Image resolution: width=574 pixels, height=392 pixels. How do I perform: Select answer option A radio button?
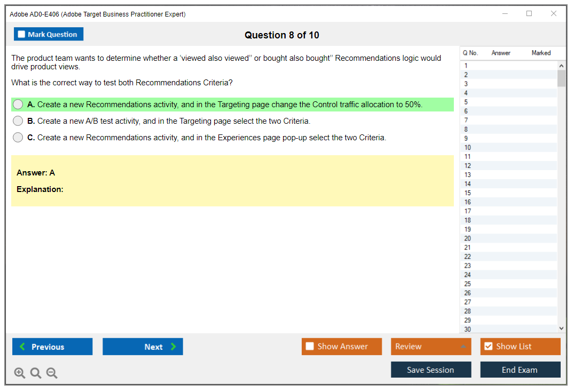click(x=18, y=105)
